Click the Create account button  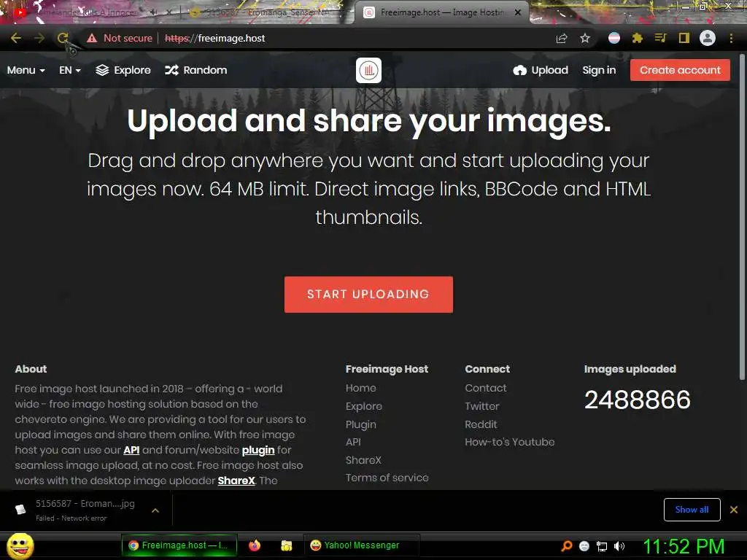(680, 70)
